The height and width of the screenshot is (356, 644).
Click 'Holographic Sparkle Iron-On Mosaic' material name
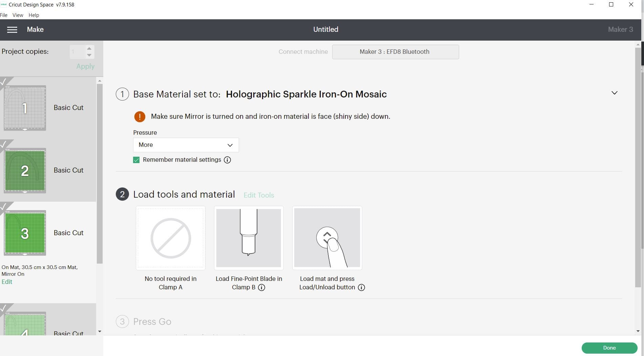coord(306,94)
